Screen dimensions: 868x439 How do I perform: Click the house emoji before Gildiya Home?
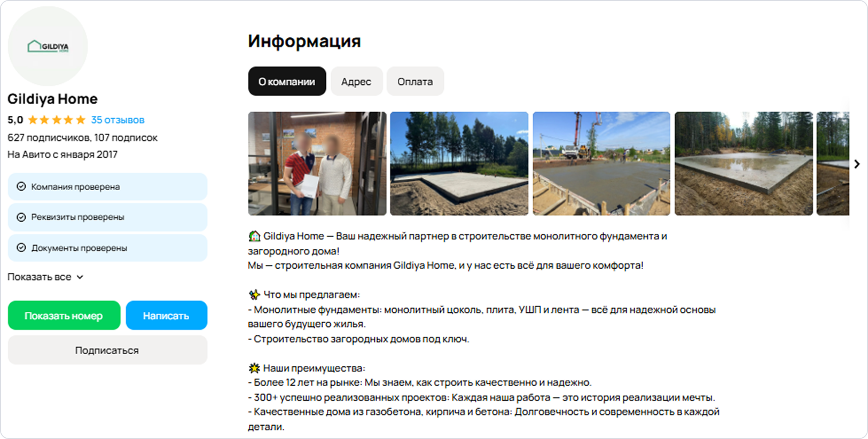254,236
